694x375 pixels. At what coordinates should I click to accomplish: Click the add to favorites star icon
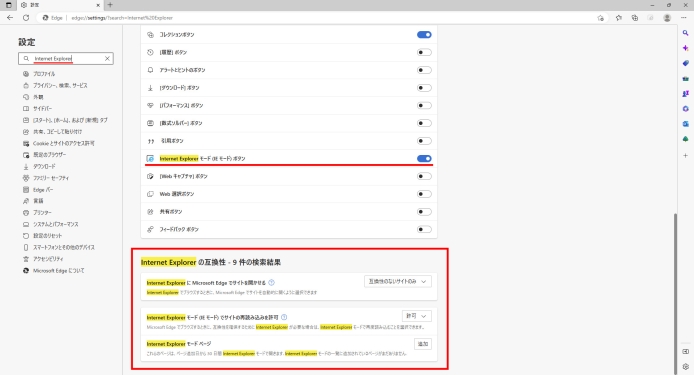[x=600, y=18]
